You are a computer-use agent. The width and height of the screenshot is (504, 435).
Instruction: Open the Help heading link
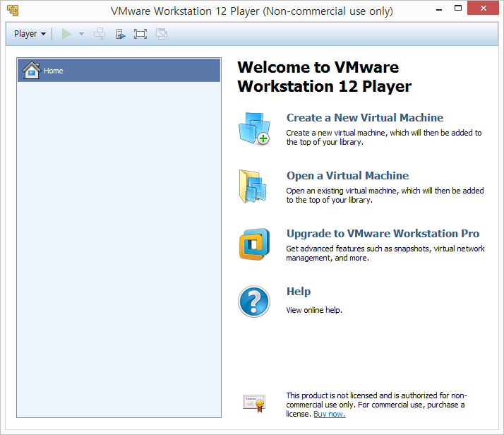pyautogui.click(x=298, y=292)
